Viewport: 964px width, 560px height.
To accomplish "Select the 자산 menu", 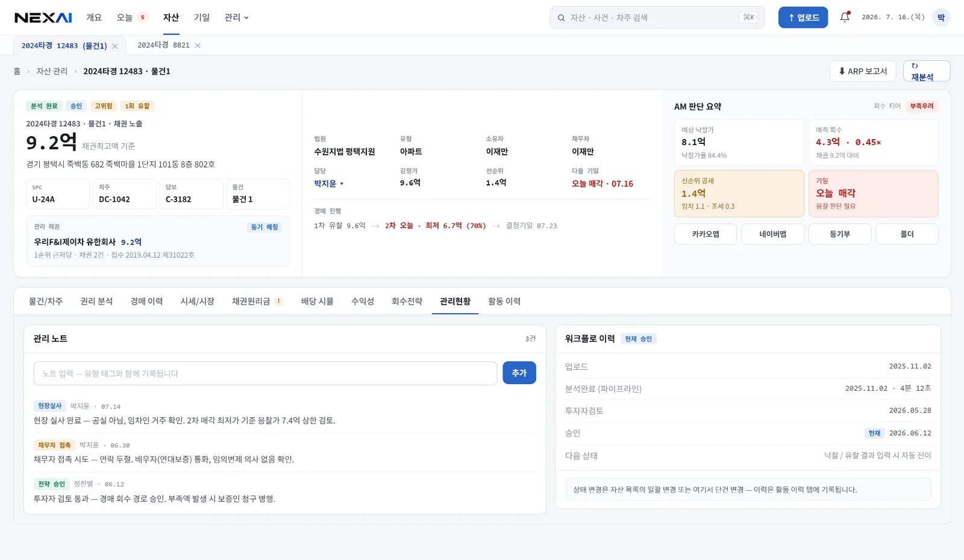I will tap(171, 17).
